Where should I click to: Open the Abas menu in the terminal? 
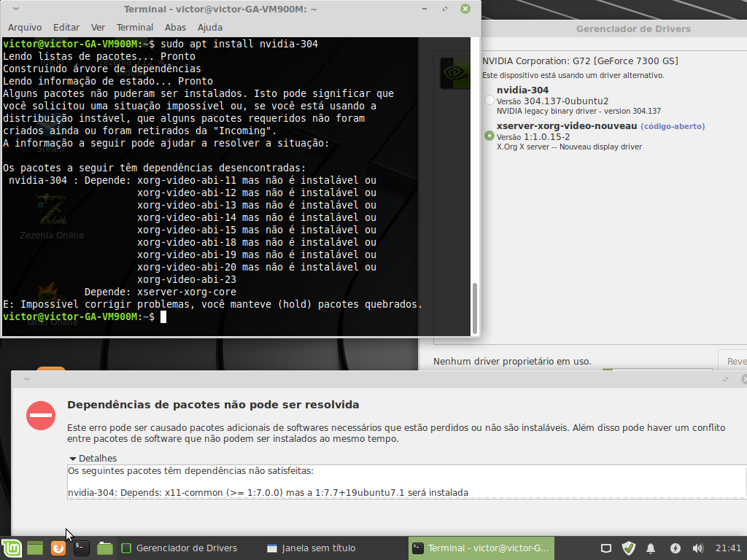point(175,28)
